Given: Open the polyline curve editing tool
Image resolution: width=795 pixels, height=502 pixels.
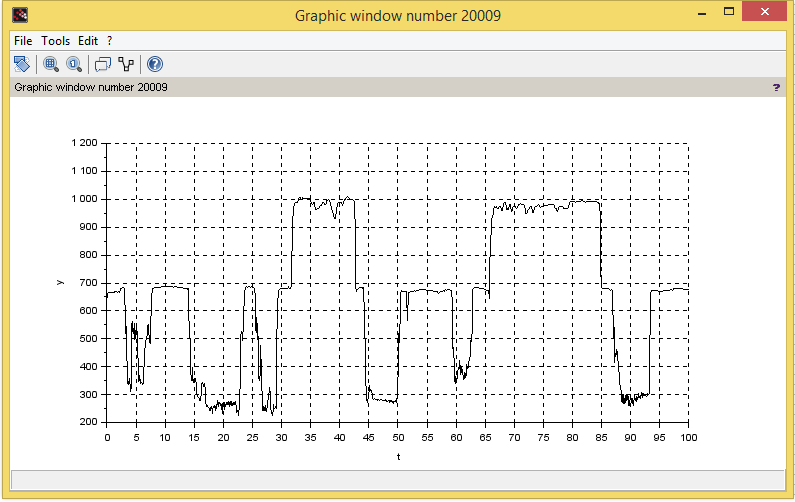Looking at the screenshot, I should (126, 65).
